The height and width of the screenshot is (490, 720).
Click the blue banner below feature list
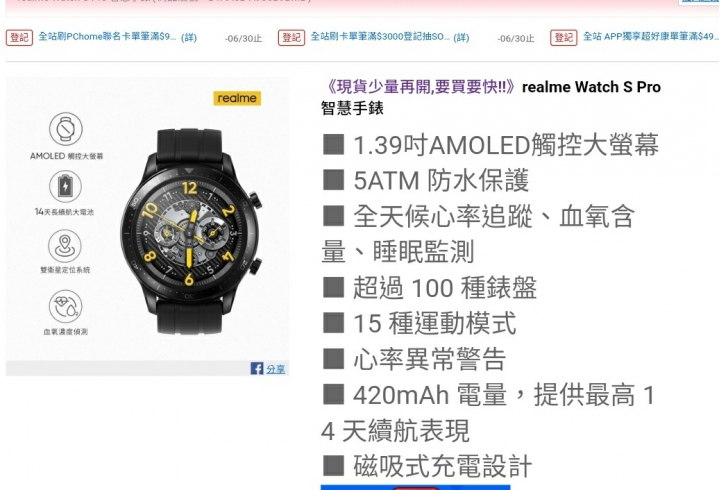coord(416,487)
